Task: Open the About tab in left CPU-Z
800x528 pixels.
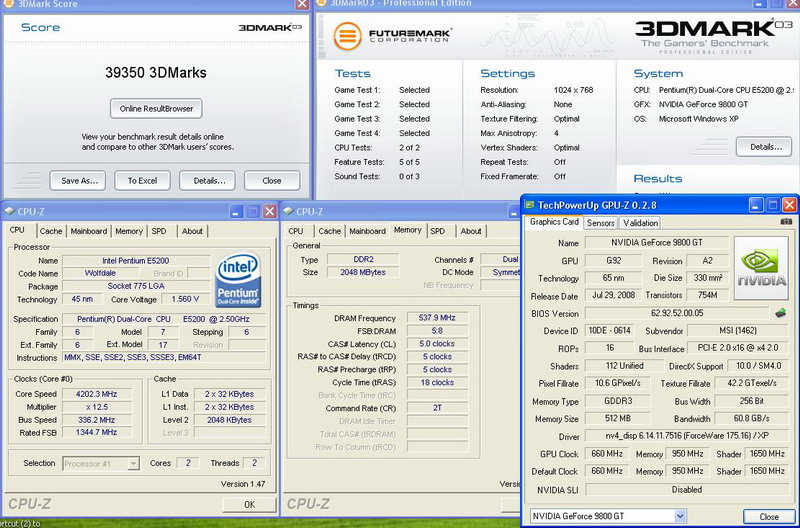Action: 192,231
